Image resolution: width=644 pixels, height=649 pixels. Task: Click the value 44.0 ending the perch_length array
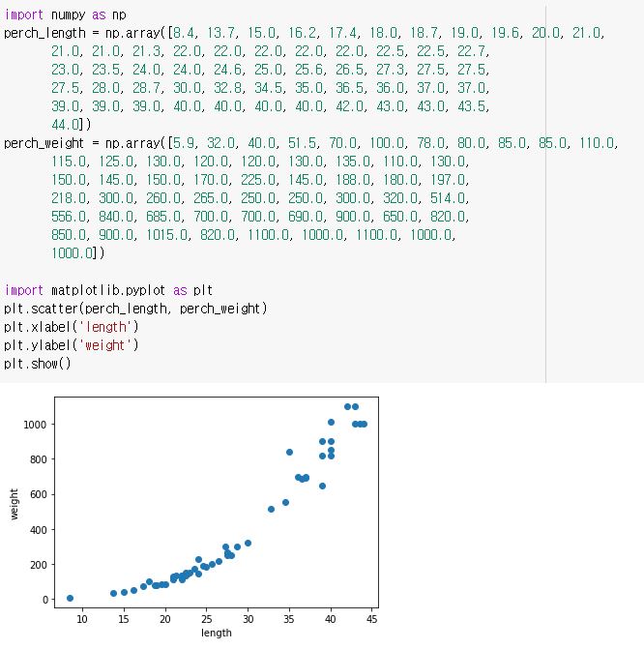[x=68, y=125]
